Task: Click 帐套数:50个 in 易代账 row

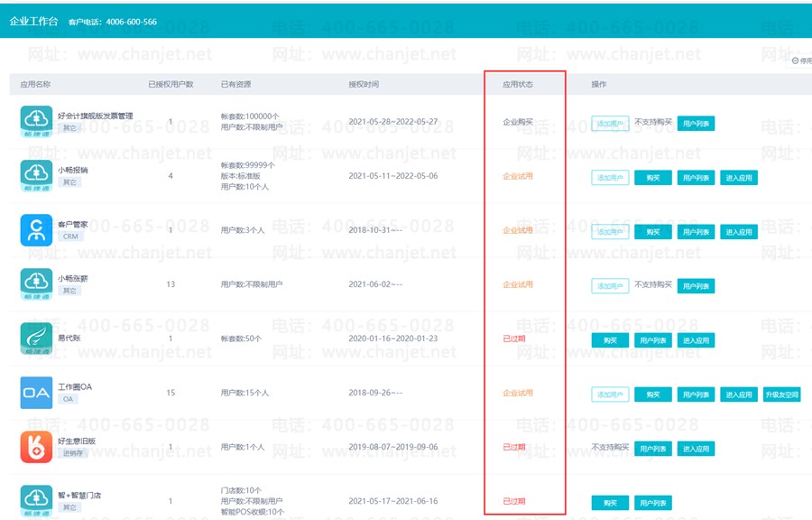Action: coord(241,339)
